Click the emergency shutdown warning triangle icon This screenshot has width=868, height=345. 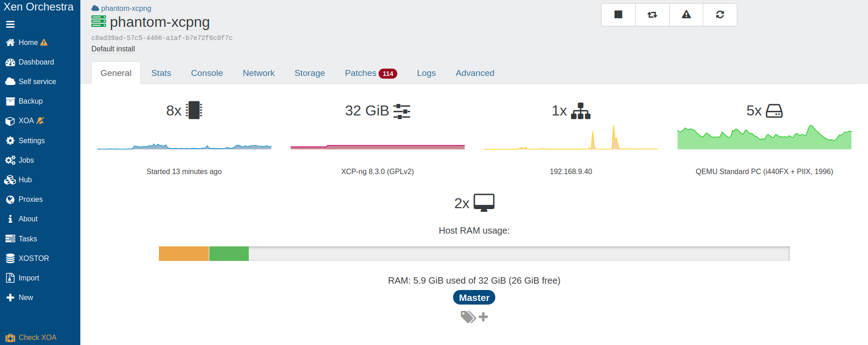[x=686, y=15]
